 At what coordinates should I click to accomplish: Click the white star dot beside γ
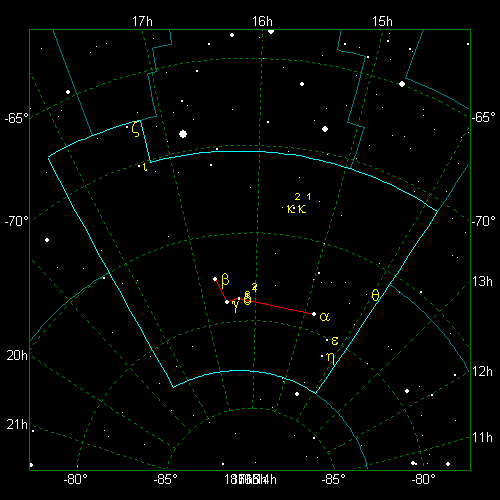click(227, 302)
